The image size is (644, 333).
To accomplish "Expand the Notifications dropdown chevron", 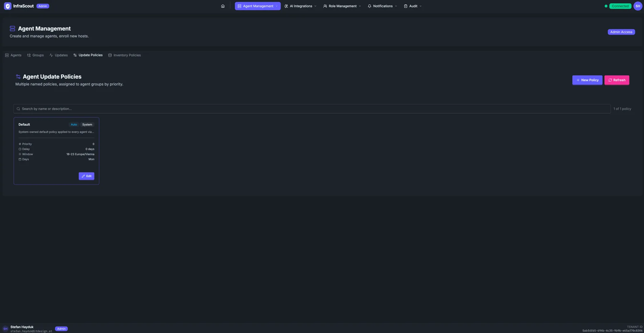I will [396, 6].
